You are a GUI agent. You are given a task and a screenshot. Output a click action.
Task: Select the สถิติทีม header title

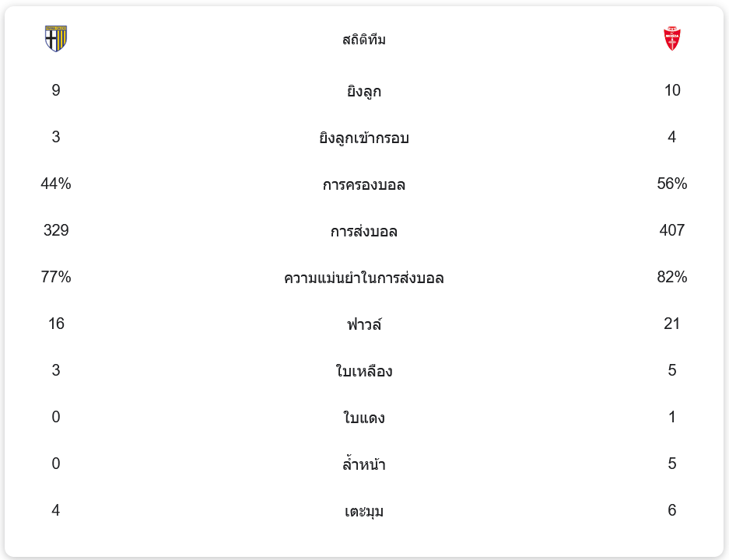364,40
